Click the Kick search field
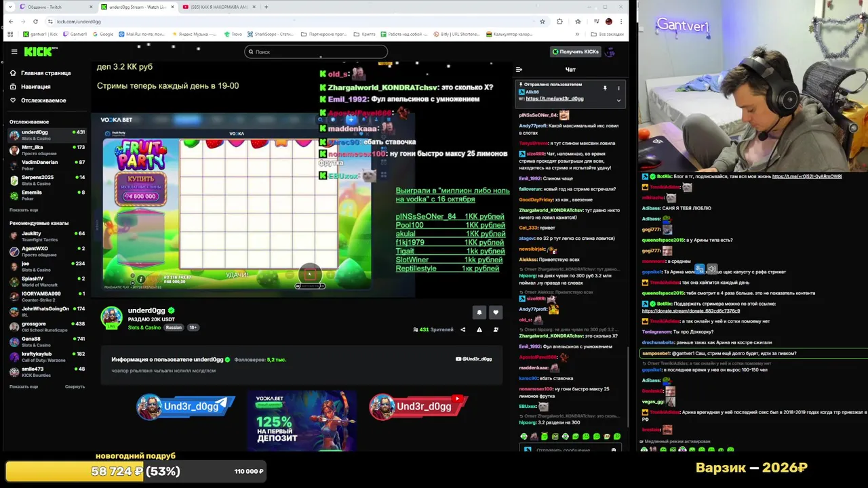This screenshot has width=868, height=488. coord(316,52)
